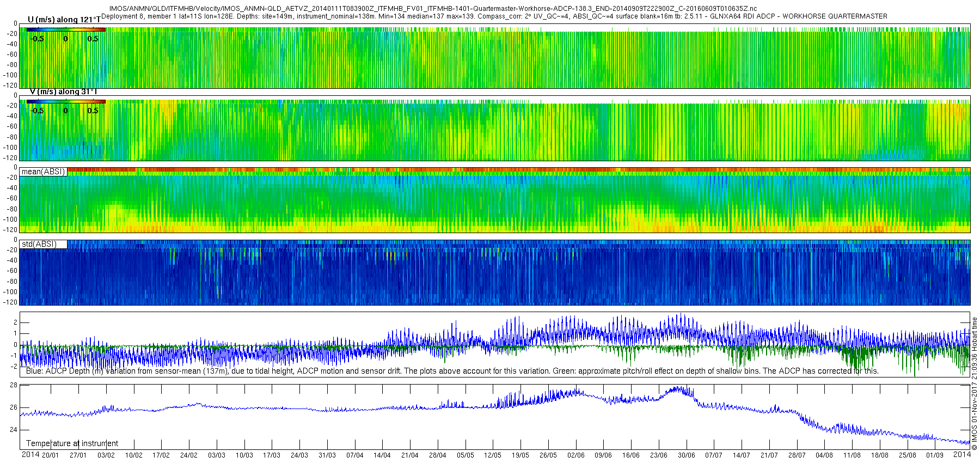Select the 24/02 date tick label
This screenshot has height=463, width=980.
189,455
